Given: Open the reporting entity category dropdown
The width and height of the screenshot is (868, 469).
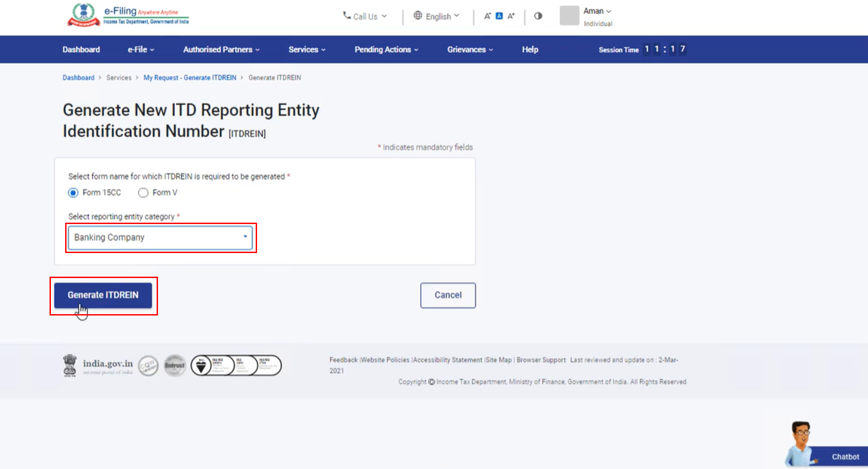Looking at the screenshot, I should click(160, 237).
